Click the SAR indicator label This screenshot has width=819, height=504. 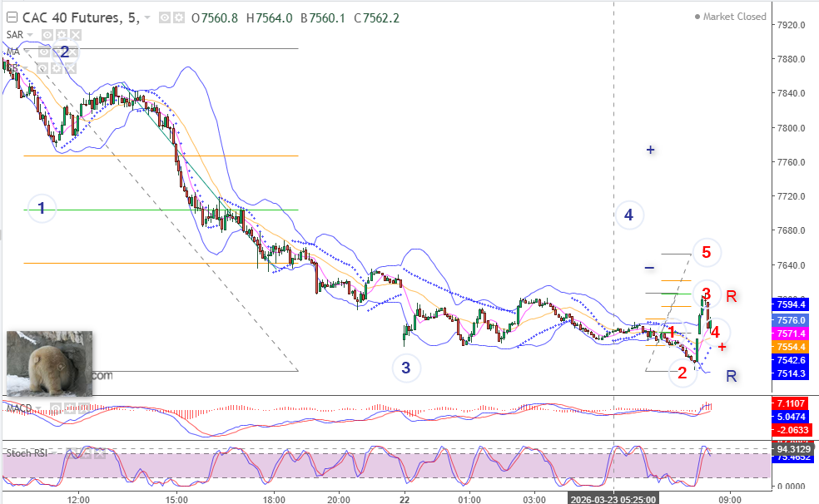[x=15, y=35]
